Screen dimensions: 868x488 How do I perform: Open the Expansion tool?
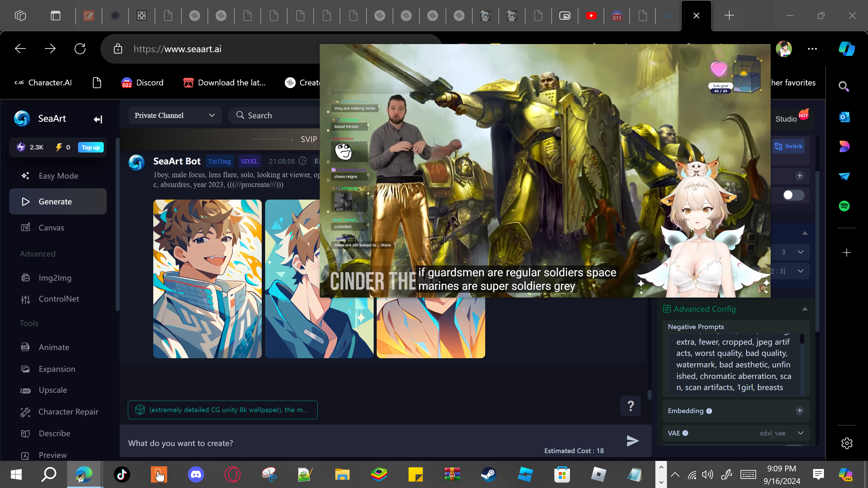(x=58, y=369)
